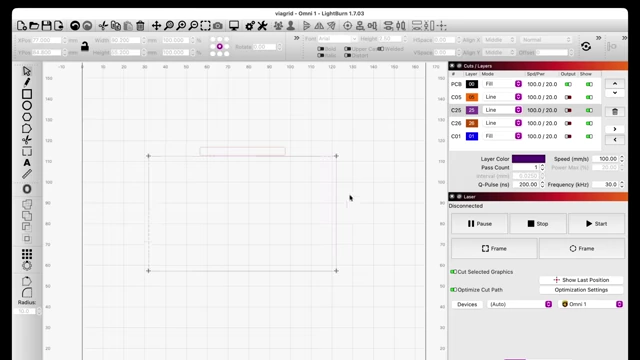Click the Pass Count stepper arrows
The height and width of the screenshot is (360, 640).
(542, 167)
